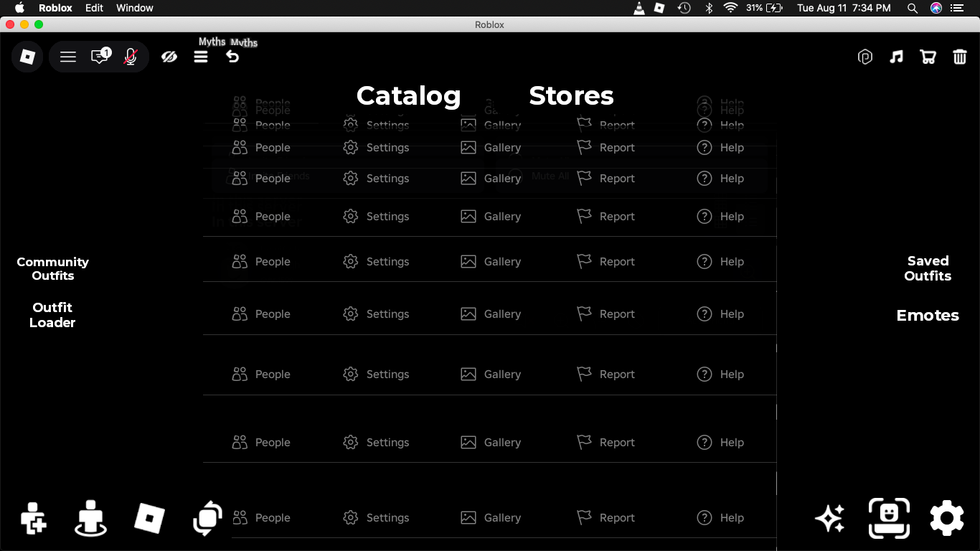980x551 pixels.
Task: Open the Roblox app menu
Action: click(55, 8)
